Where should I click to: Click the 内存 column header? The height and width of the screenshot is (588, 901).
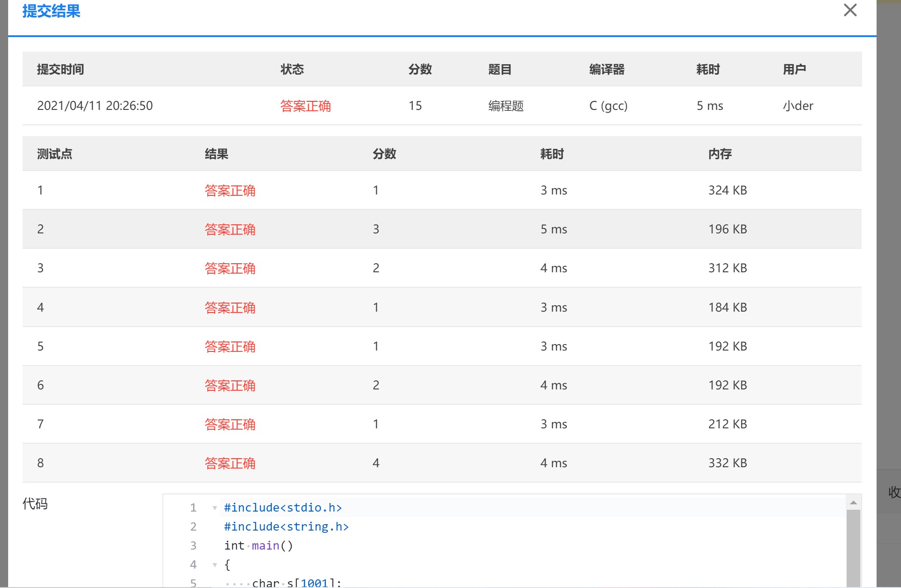[x=720, y=154]
